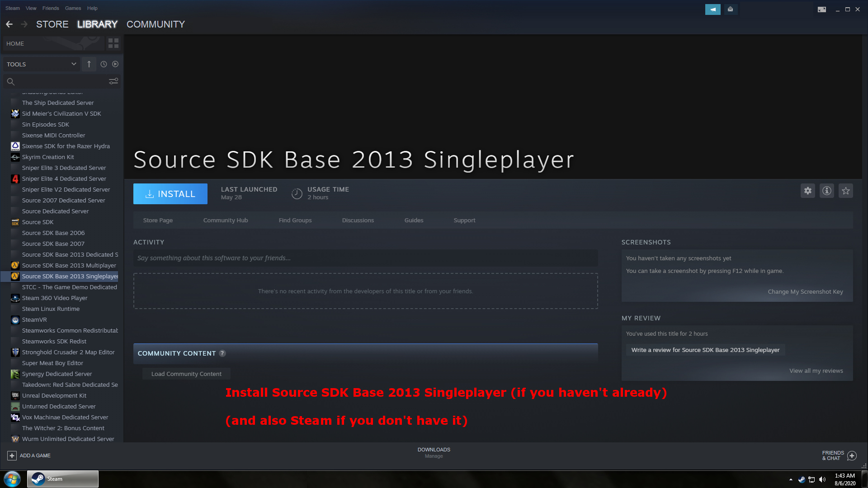868x488 pixels.
Task: Toggle the favorite star icon
Action: click(845, 191)
